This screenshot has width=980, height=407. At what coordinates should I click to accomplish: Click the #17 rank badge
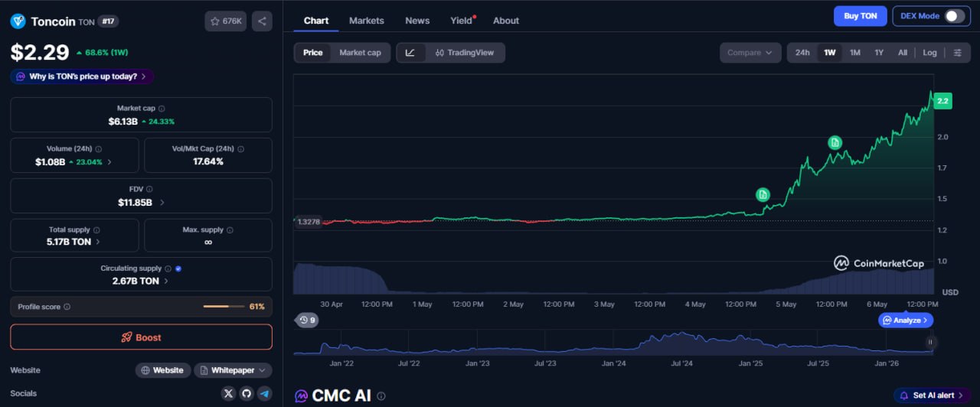109,21
